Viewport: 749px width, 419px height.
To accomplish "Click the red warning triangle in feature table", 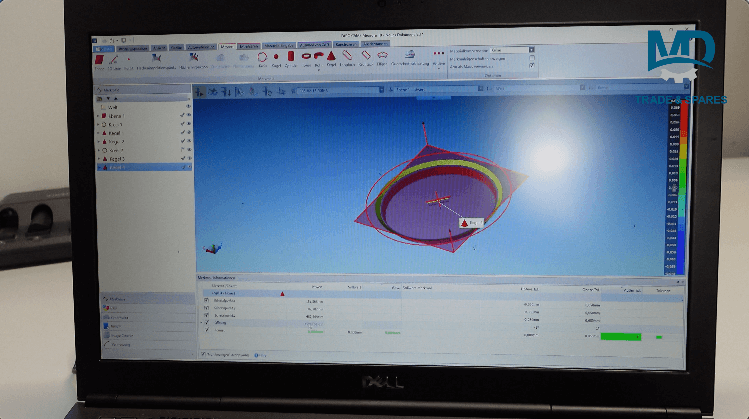I will click(x=282, y=294).
